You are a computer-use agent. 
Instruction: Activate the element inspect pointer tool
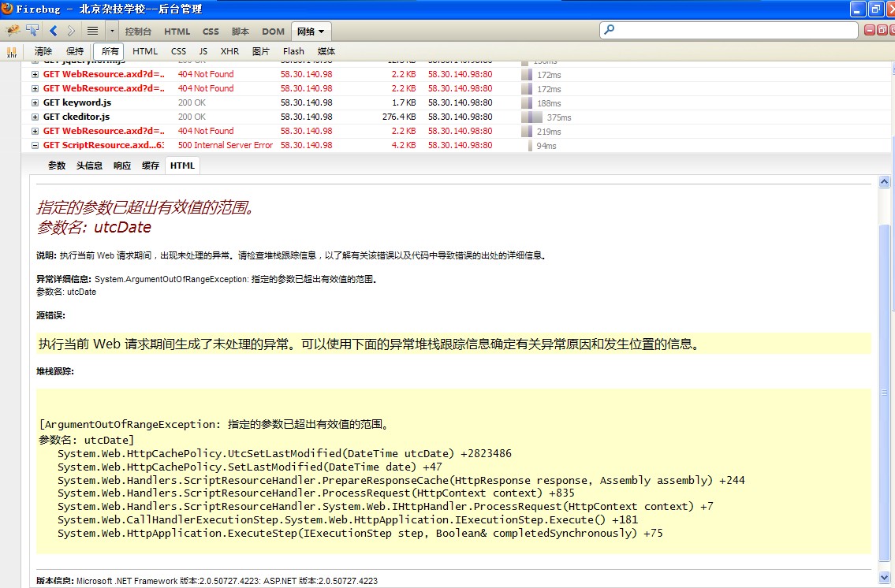click(x=32, y=31)
